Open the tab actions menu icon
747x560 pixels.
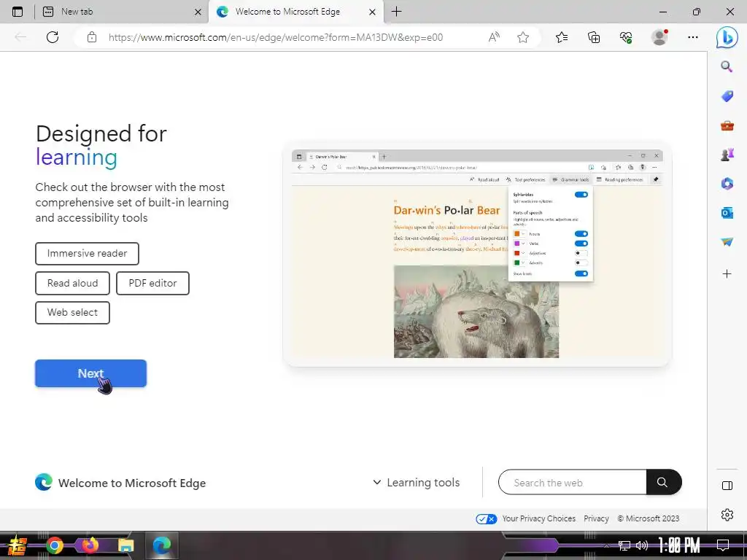coord(18,12)
